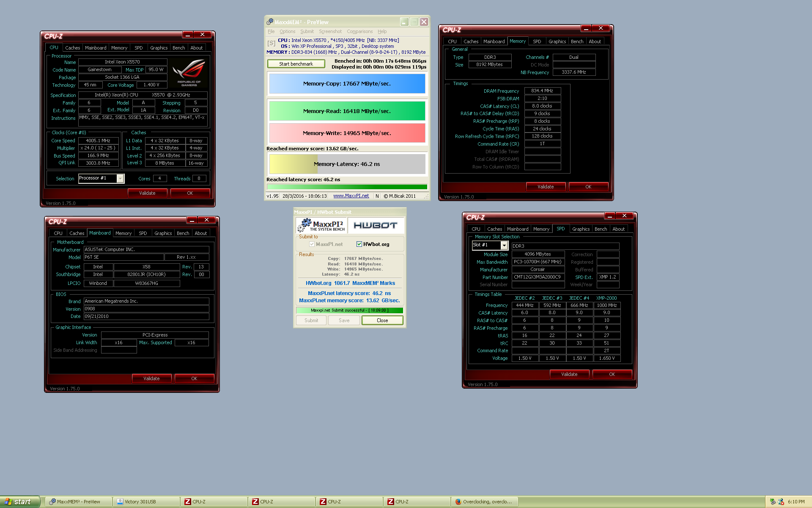This screenshot has height=508, width=812.
Task: Switch to Bench tab in CPU-Z CPU window
Action: [x=178, y=48]
